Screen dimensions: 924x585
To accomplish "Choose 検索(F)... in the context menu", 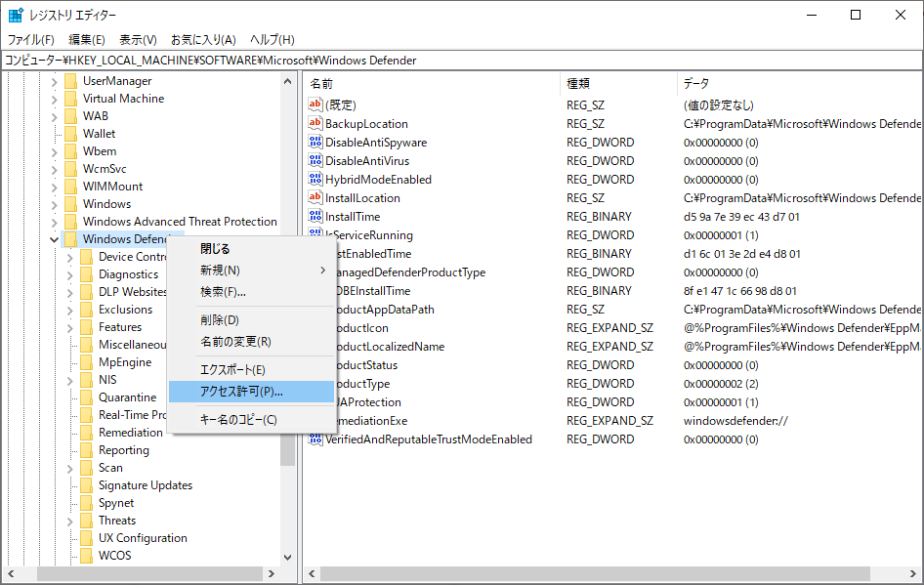I will pos(251,292).
